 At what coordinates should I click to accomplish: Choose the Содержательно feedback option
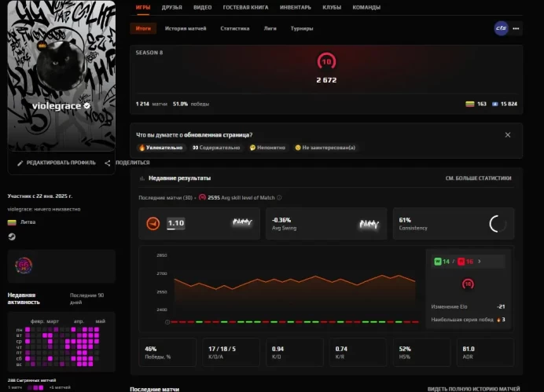click(216, 148)
